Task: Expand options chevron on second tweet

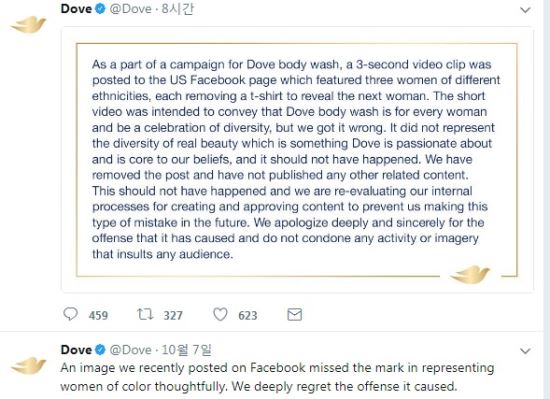Action: coord(525,351)
